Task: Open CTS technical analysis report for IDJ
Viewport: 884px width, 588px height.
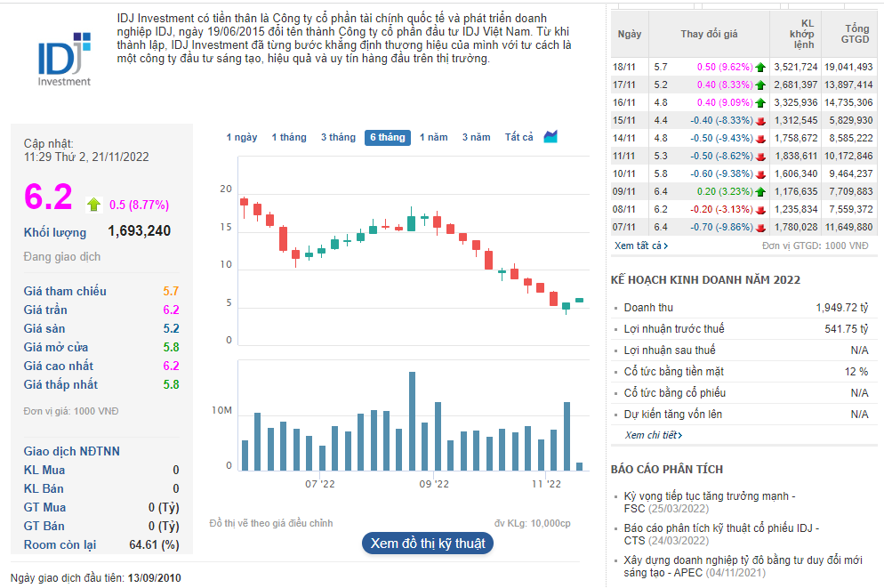Action: 721,534
